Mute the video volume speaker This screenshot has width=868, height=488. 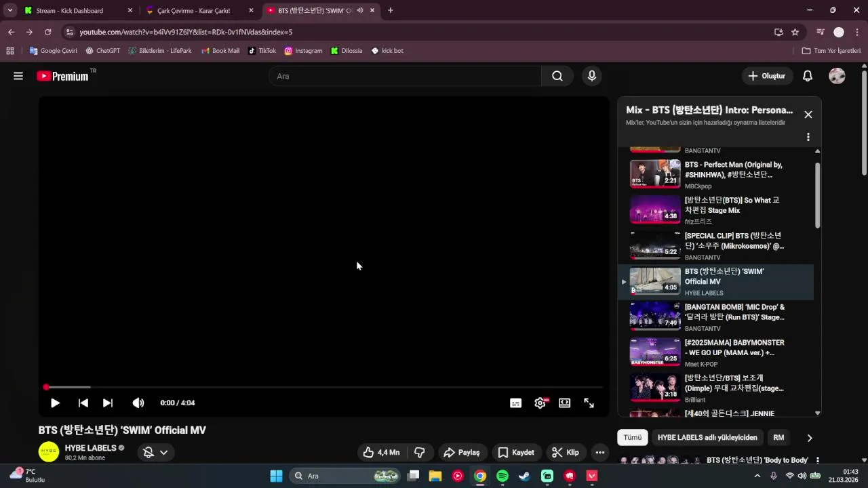[x=138, y=403]
